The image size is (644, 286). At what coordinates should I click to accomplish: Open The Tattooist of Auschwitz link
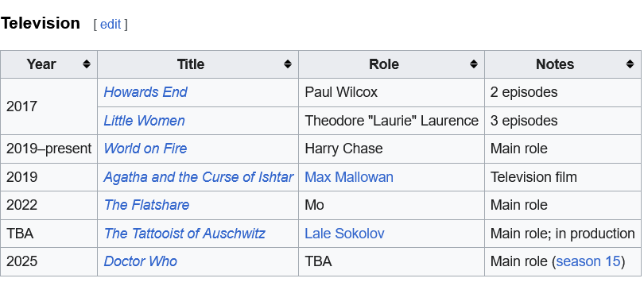(184, 234)
